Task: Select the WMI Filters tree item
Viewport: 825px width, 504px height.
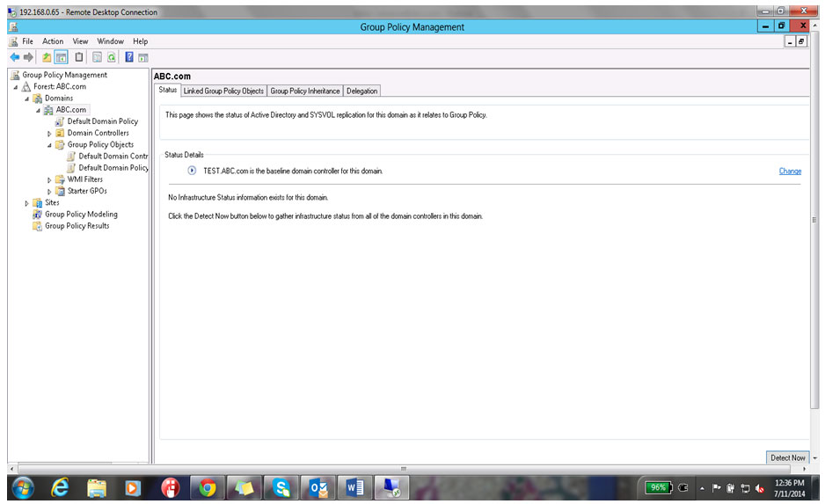Action: pos(84,179)
